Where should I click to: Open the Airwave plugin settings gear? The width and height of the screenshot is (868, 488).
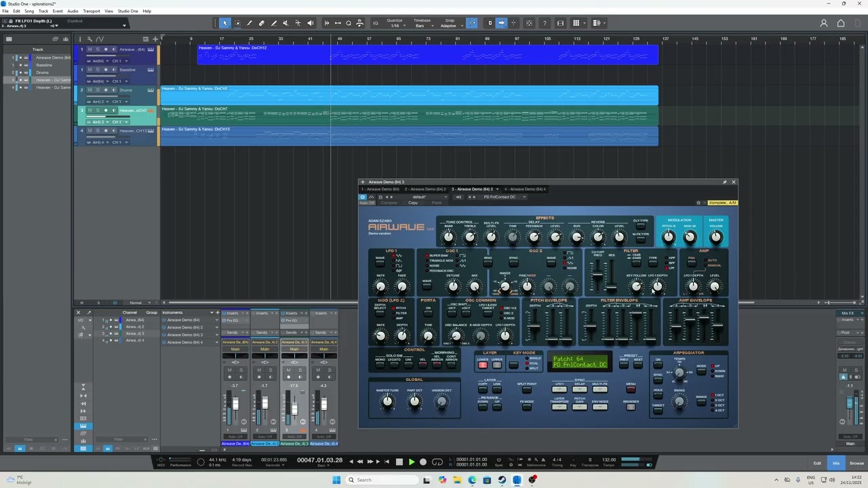click(698, 203)
